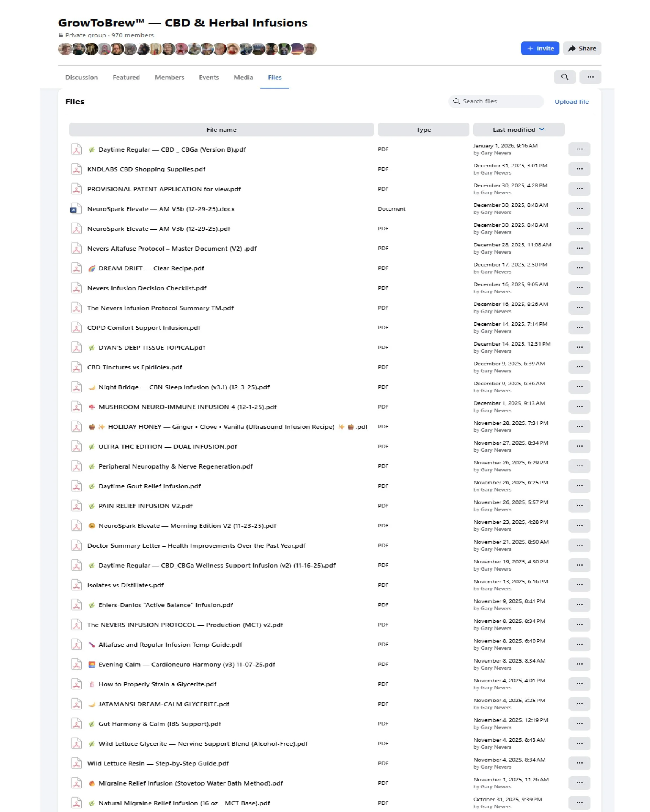Open options for How to Properly Strain a Glycerite

579,683
